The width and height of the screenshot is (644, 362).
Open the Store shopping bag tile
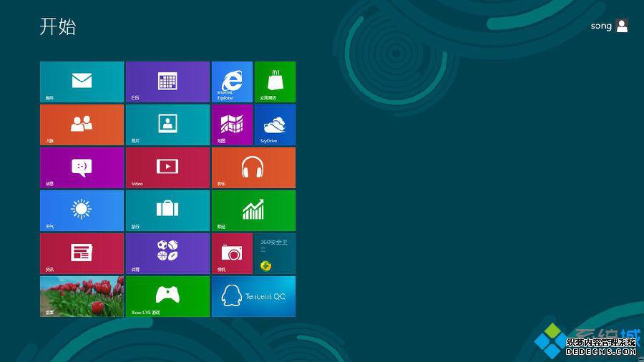[275, 82]
